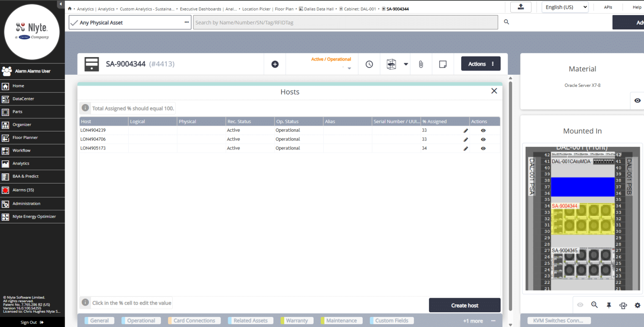The width and height of the screenshot is (644, 327).
Task: View asset history via the clock icon
Action: (369, 64)
